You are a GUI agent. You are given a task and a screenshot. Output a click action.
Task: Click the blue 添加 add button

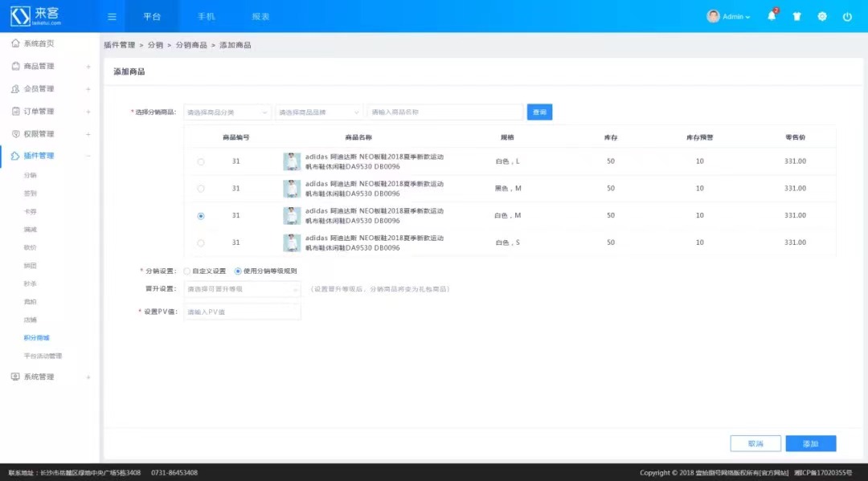[x=810, y=443]
